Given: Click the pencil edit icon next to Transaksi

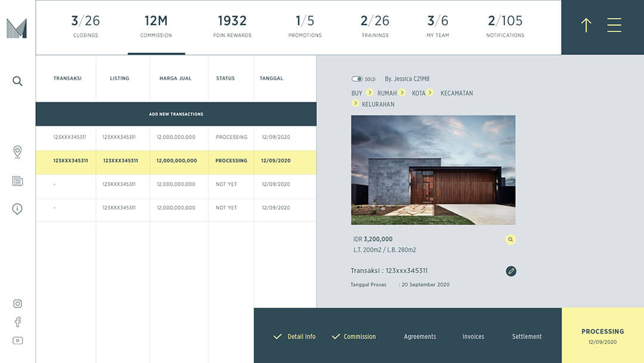Looking at the screenshot, I should click(x=510, y=270).
